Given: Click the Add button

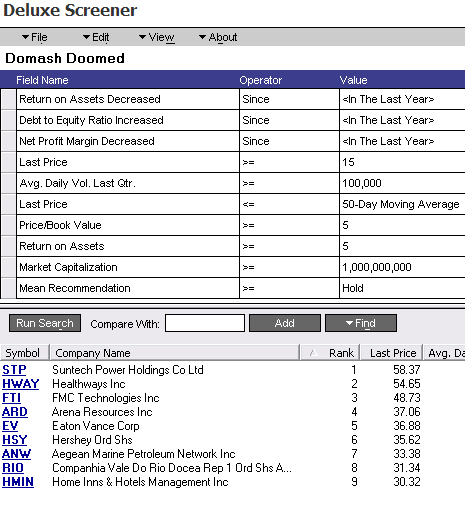Looking at the screenshot, I should (x=285, y=323).
